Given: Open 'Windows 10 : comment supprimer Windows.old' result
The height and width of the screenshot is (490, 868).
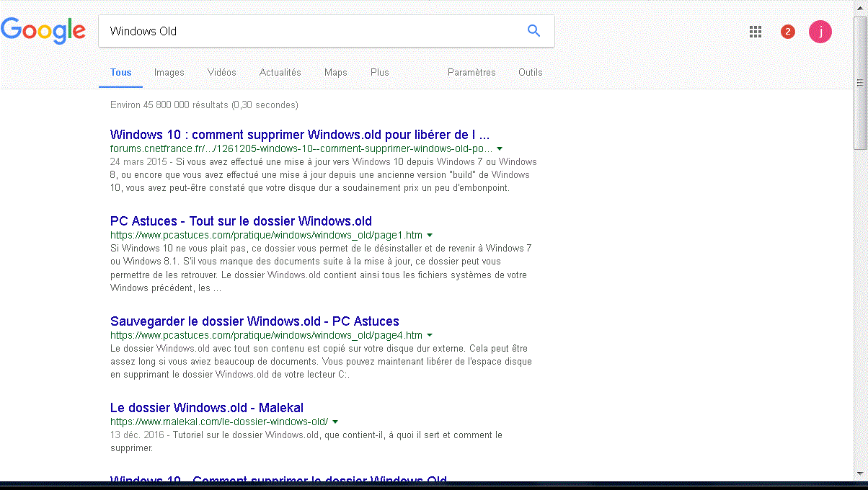Looking at the screenshot, I should [x=300, y=135].
